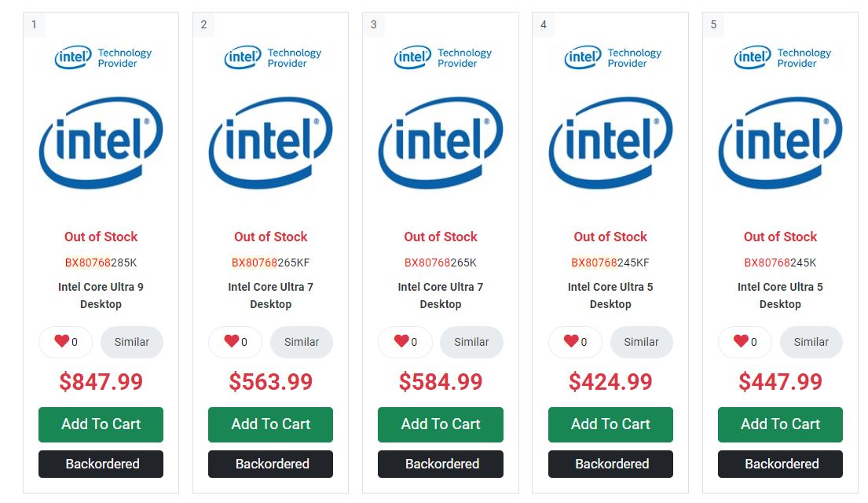The width and height of the screenshot is (868, 503).
Task: Click the heart on the $584.99 Core Ultra 7
Action: tap(401, 341)
